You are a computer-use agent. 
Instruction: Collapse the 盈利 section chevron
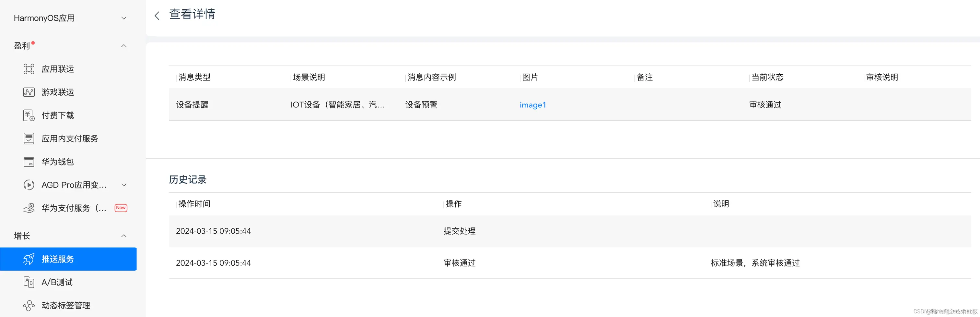click(x=124, y=46)
